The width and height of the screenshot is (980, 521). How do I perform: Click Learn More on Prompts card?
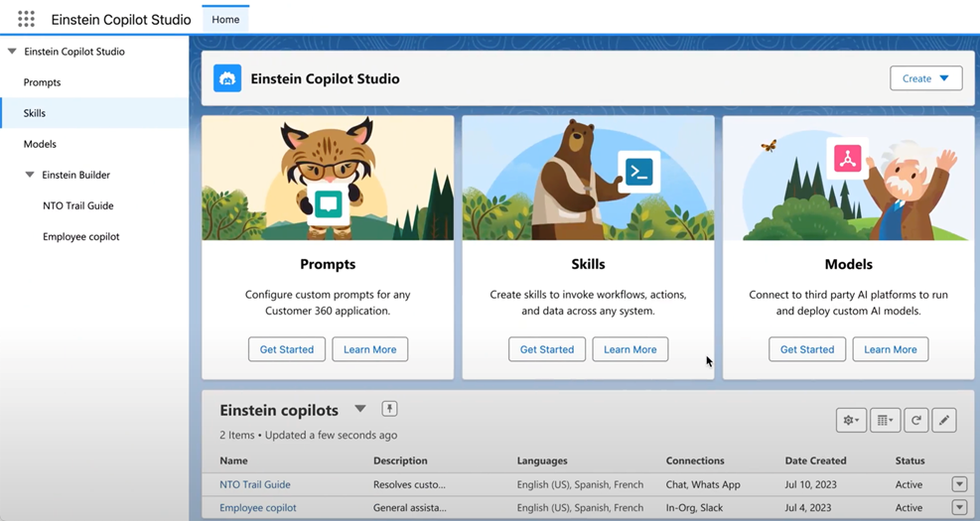(370, 349)
